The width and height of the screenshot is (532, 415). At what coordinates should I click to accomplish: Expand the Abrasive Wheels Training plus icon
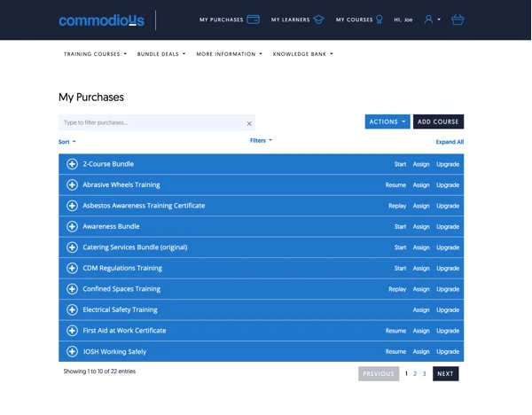click(73, 185)
